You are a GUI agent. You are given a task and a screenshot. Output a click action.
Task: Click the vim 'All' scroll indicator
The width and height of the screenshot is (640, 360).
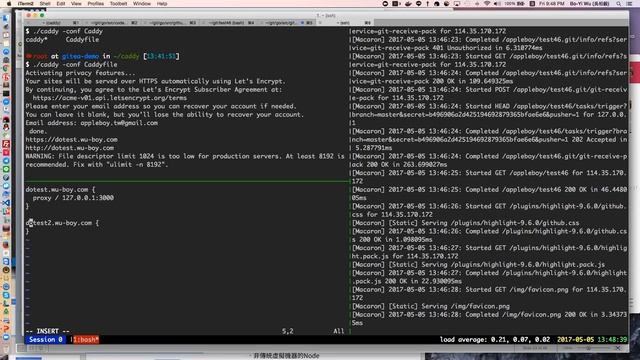click(x=339, y=331)
